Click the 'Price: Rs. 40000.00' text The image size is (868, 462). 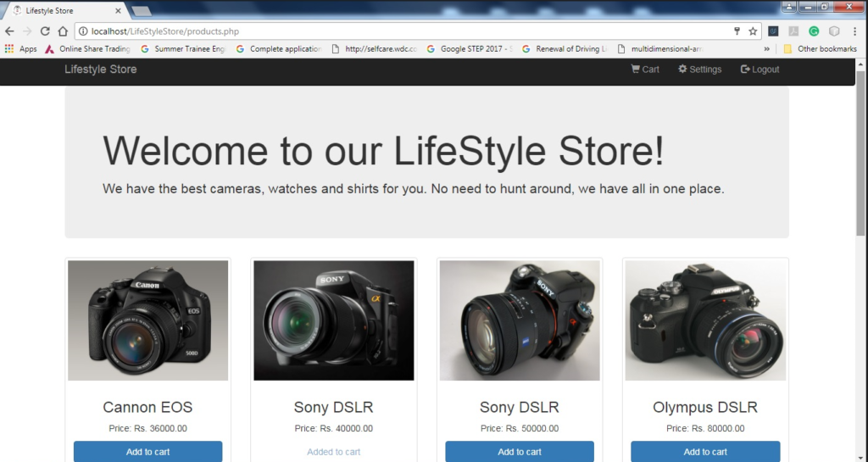point(334,428)
